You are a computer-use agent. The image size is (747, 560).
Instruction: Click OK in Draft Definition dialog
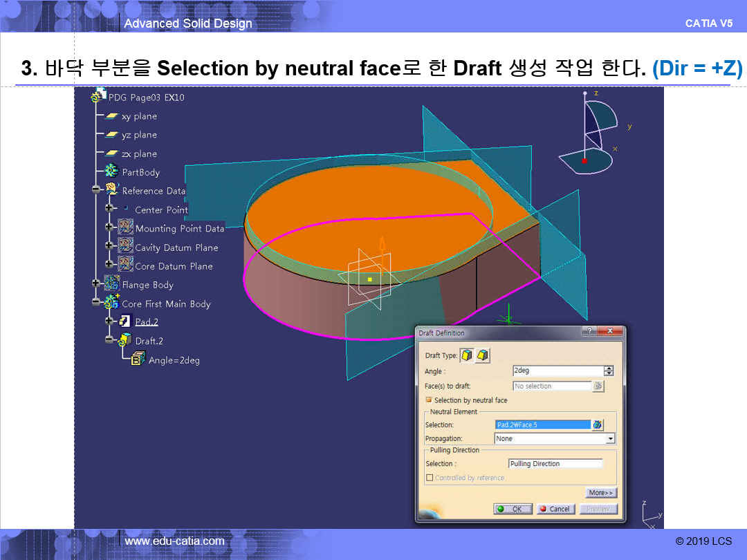click(x=513, y=509)
